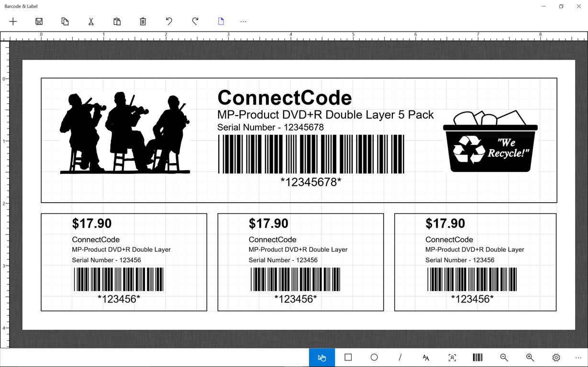Zoom in on the label canvas

coord(530,357)
